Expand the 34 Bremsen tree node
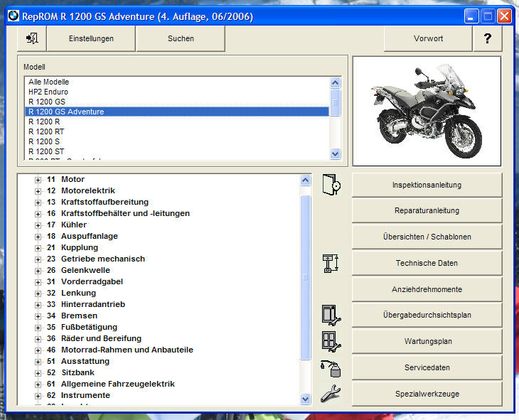519x420 pixels. (38, 316)
